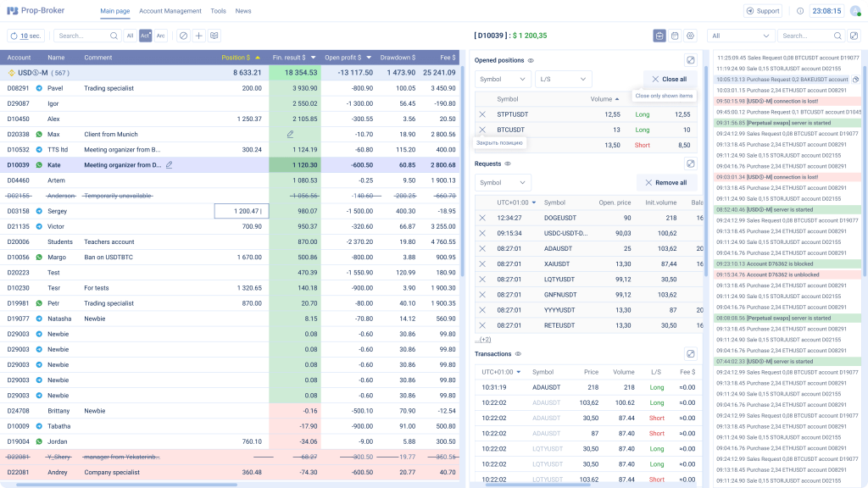Click the refresh icon beside 10 sec
Viewport: 868px width, 488px height.
tap(14, 36)
